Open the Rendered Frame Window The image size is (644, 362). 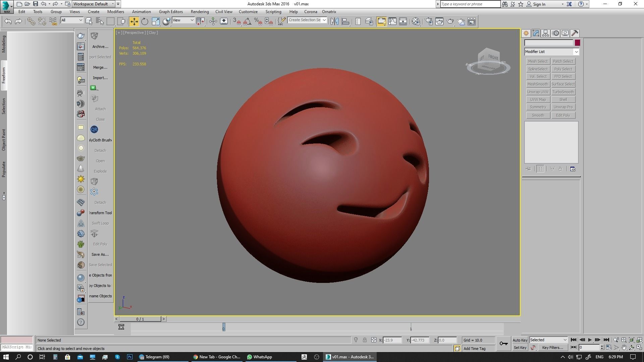439,21
